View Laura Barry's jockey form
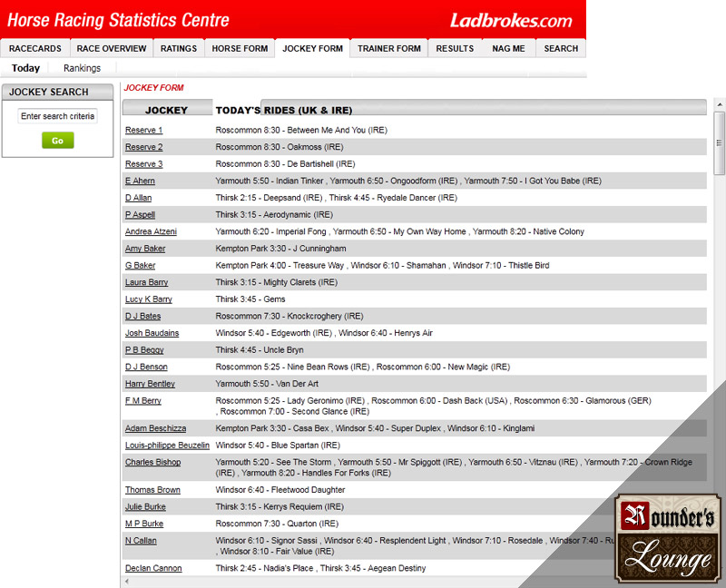Image resolution: width=726 pixels, height=588 pixels. pos(146,282)
